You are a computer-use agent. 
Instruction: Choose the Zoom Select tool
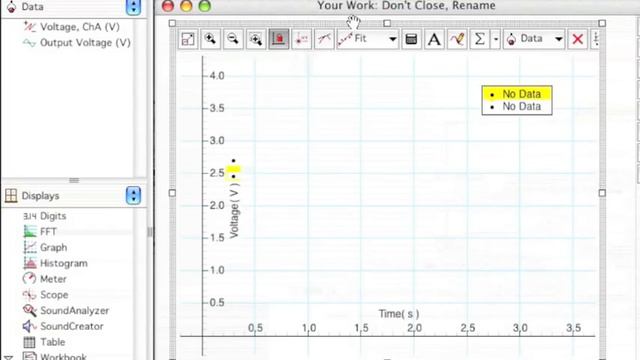(256, 39)
